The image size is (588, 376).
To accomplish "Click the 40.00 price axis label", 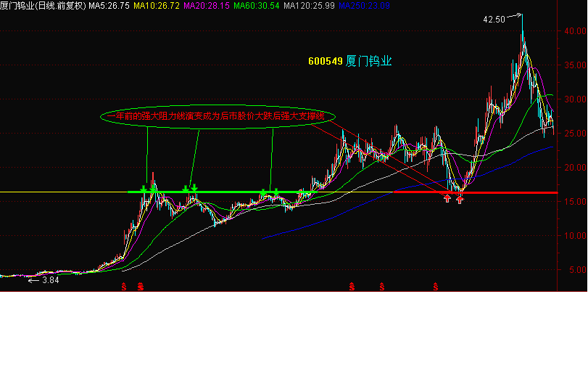I will pyautogui.click(x=573, y=31).
